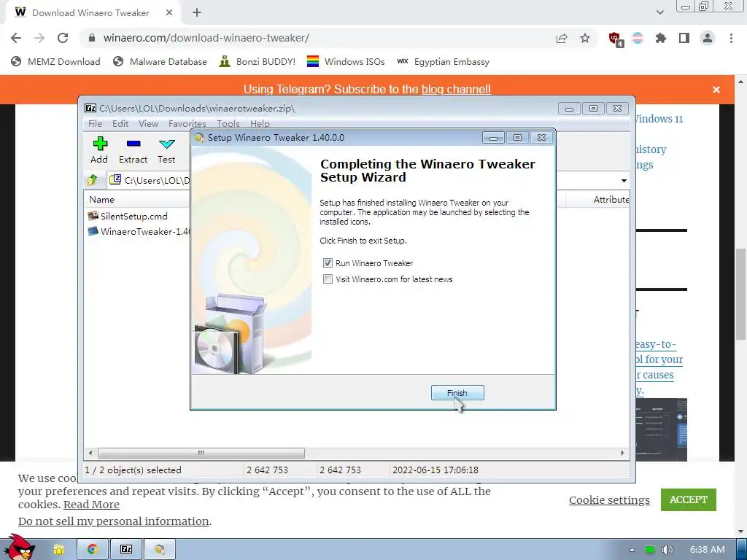The height and width of the screenshot is (560, 747).
Task: Click the 7-Zip Extract toolbar icon
Action: (x=133, y=150)
